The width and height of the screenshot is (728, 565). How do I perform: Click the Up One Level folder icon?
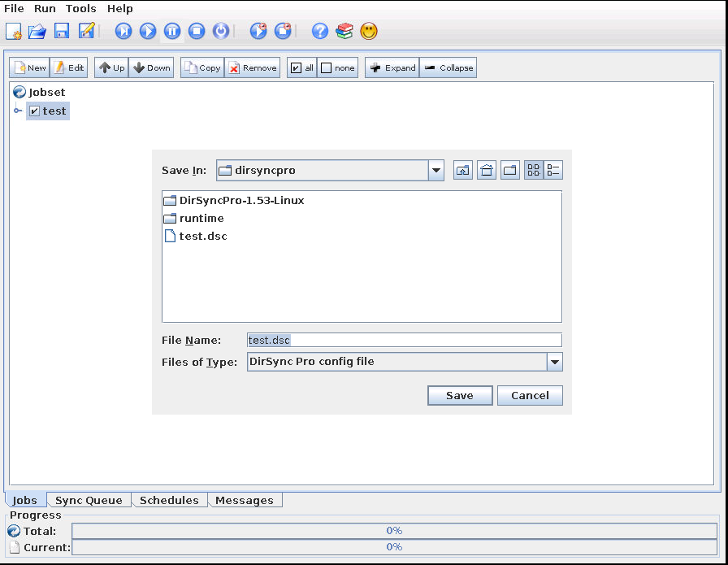pos(463,170)
